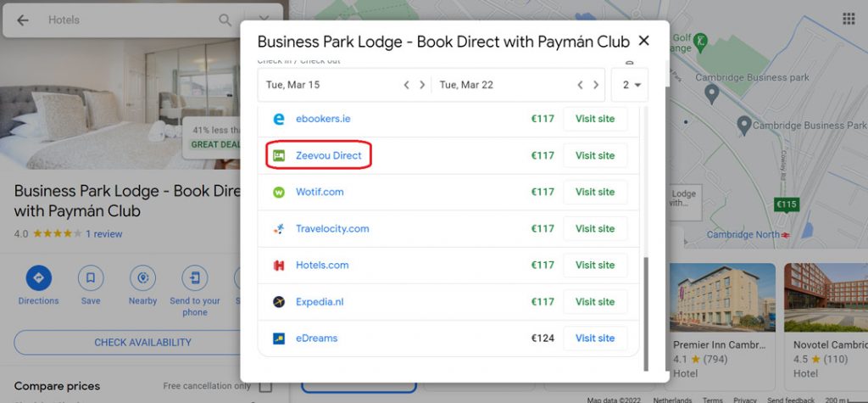
Task: Click Visit site for Hotels.com
Action: tap(595, 265)
